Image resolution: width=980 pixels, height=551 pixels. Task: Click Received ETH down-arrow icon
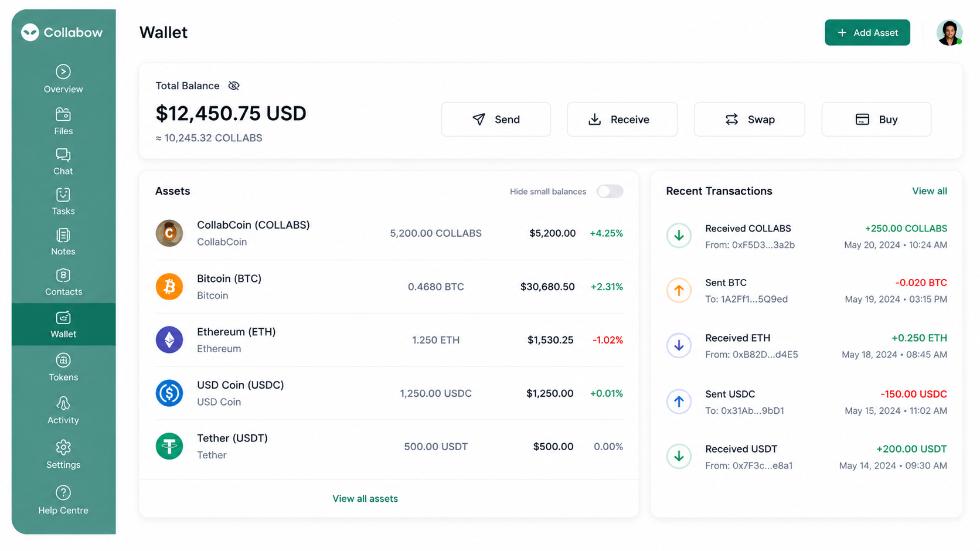[679, 346]
